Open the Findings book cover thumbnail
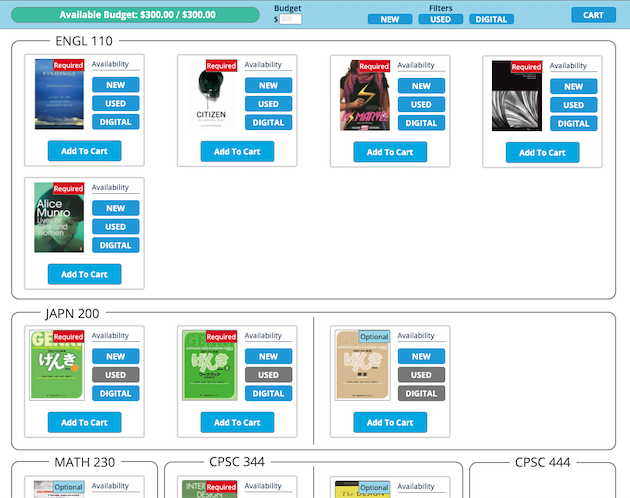 point(59,94)
